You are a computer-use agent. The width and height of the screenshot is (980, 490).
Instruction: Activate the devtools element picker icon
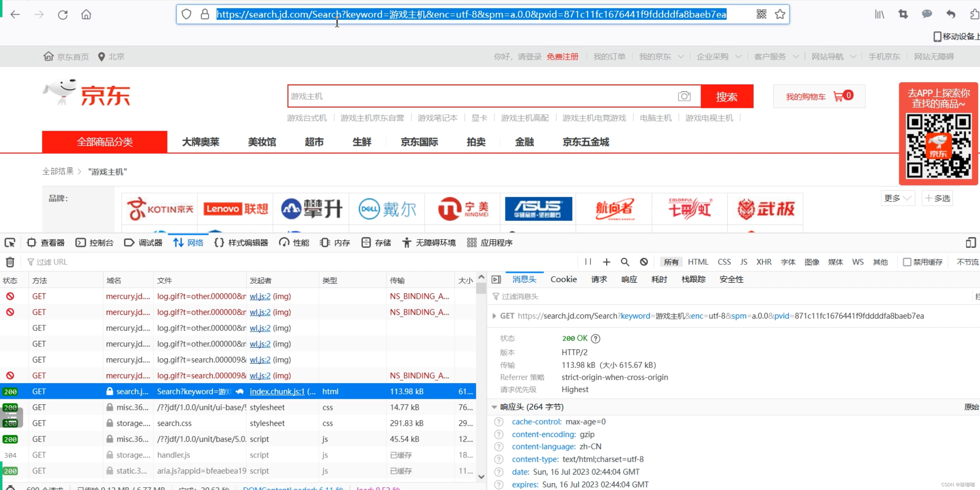10,243
